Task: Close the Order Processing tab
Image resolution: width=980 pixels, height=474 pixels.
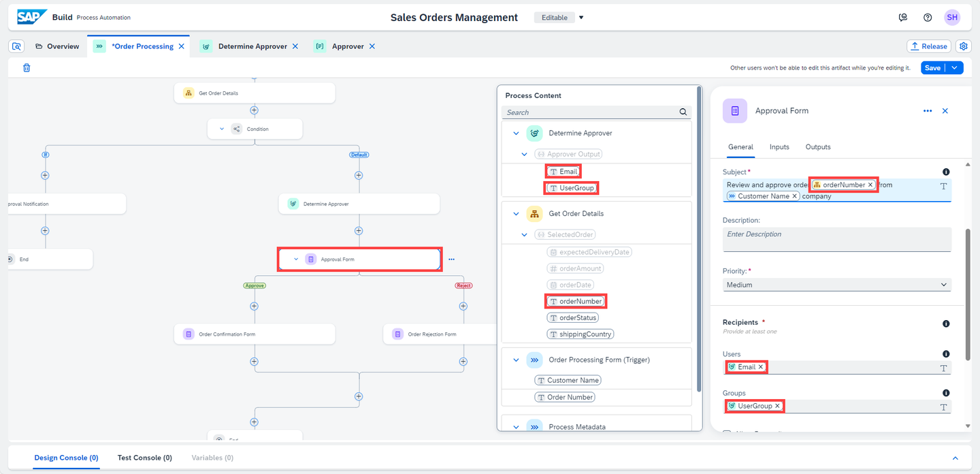Action: point(181,46)
